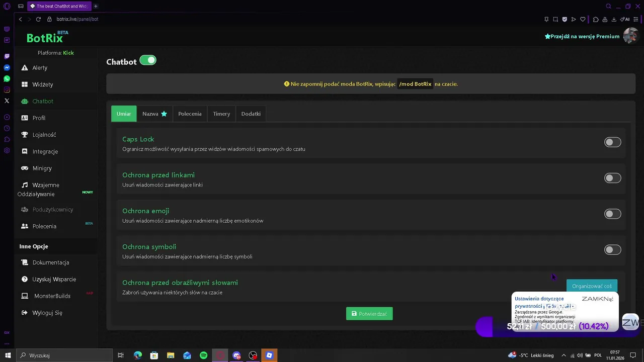
Task: Click Przejdź na wersję Premium link
Action: (x=582, y=36)
